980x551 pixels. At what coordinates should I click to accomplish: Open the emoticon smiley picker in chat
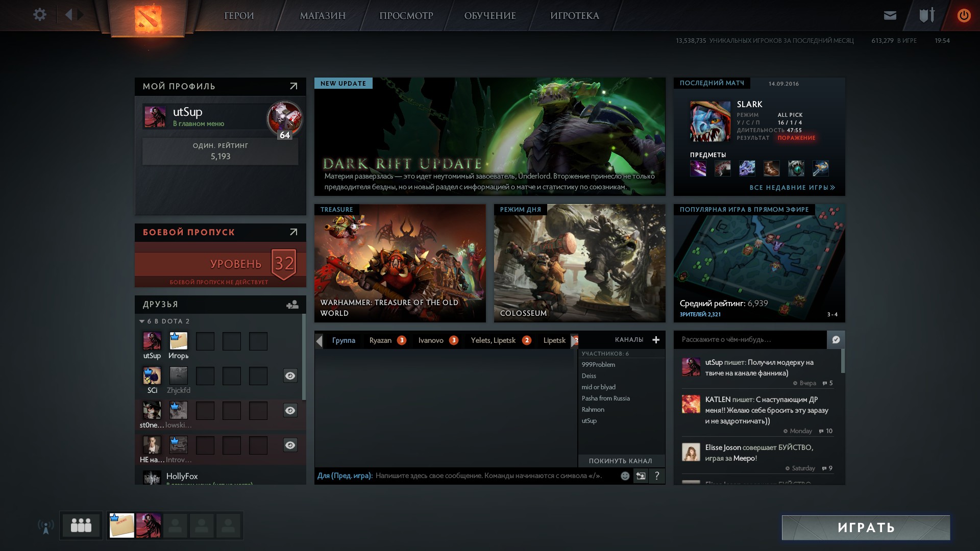click(625, 476)
